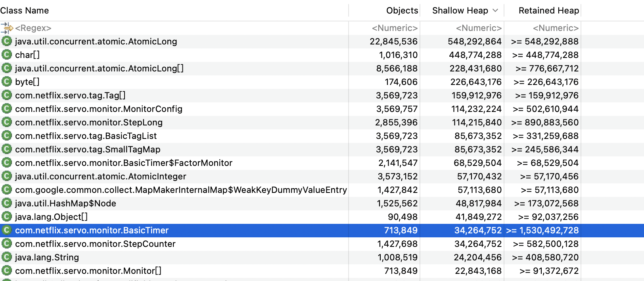Focus the <Numeric> filter under Retained Heap

point(556,28)
